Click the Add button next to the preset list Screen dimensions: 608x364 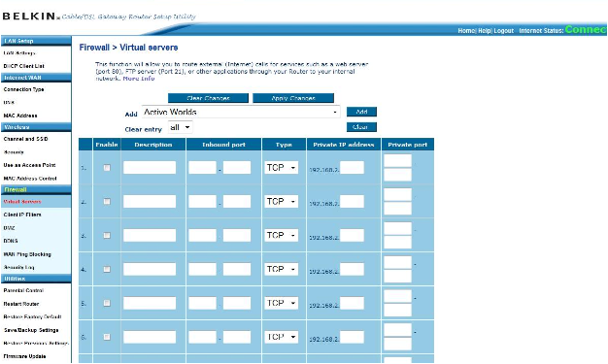click(x=361, y=112)
